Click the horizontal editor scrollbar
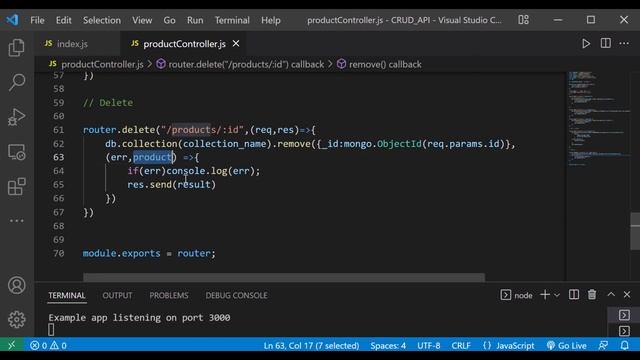The image size is (640, 360). tap(284, 278)
